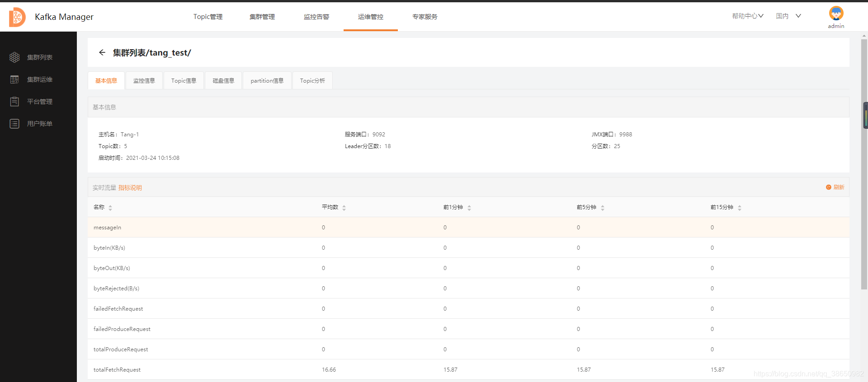Click the 16.66 average value
Screen dimensions: 868x382
click(x=329, y=370)
